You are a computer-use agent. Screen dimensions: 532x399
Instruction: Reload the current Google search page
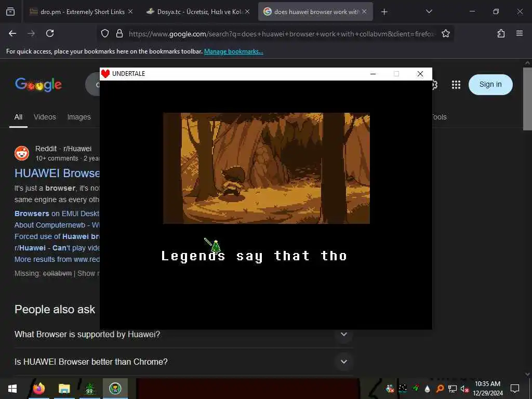pyautogui.click(x=50, y=33)
